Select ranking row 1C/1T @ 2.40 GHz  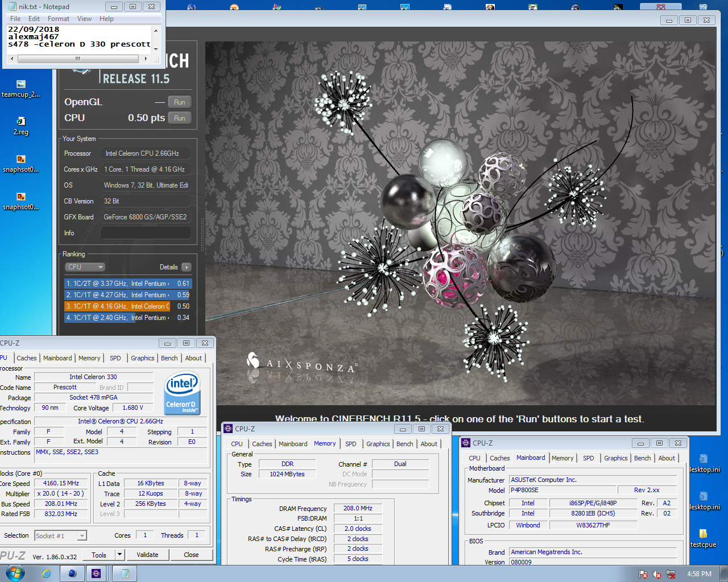[128, 318]
